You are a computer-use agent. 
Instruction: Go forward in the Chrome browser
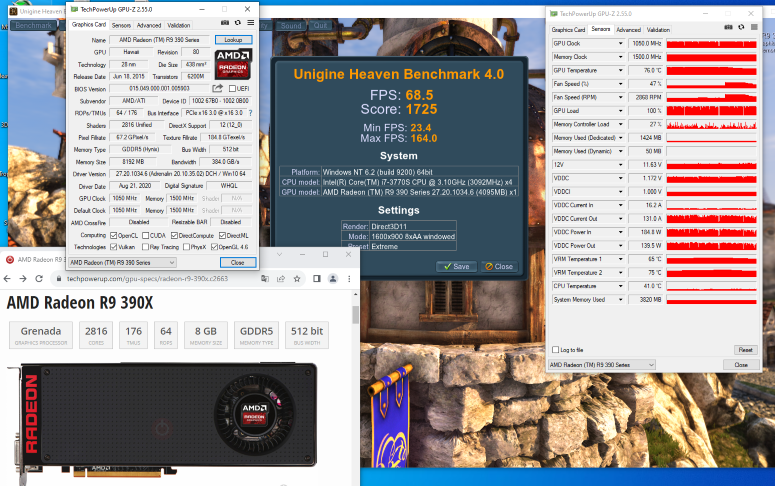(23, 279)
